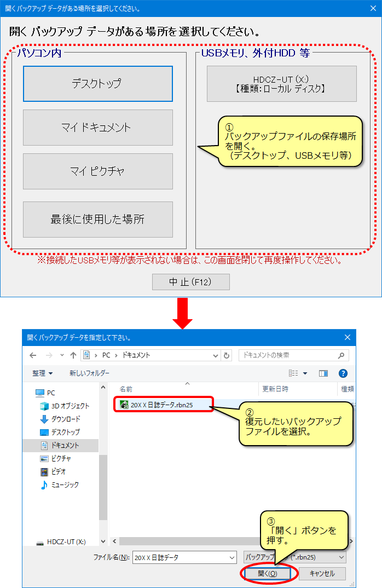
Task: Open the help question mark icon
Action: click(343, 373)
